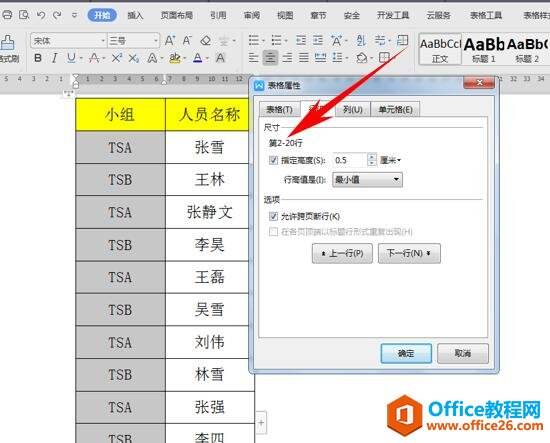The width and height of the screenshot is (550, 443).
Task: Increase paragraph indent
Action: click(318, 40)
